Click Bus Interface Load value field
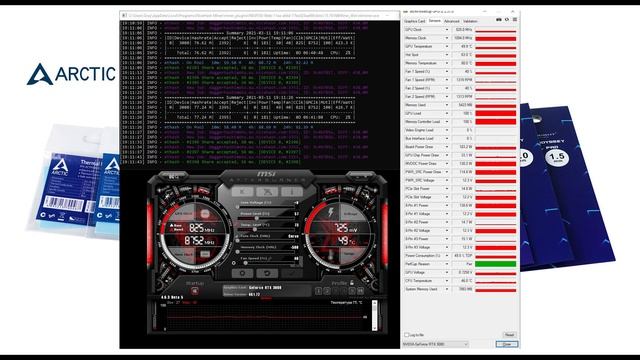This screenshot has width=640, height=360. [462, 138]
